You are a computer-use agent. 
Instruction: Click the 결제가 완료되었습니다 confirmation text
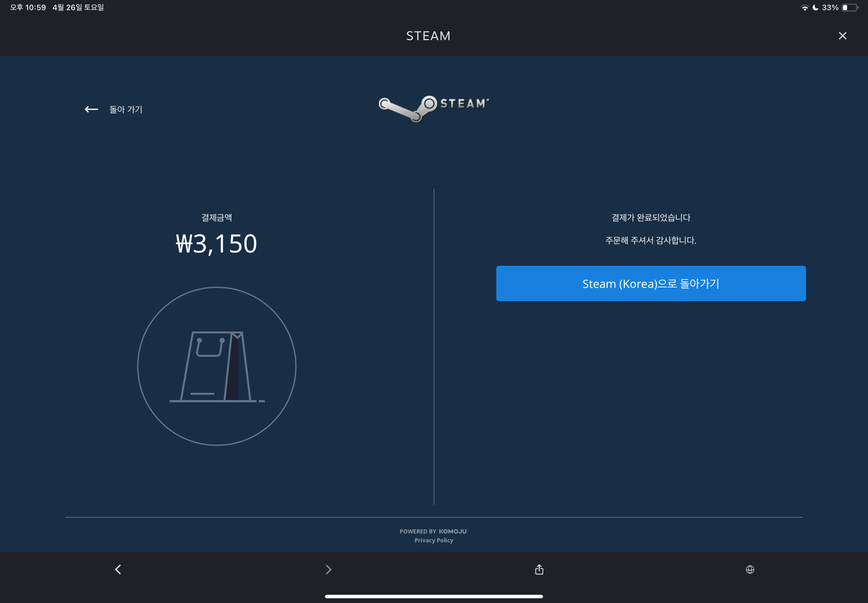[x=651, y=218]
